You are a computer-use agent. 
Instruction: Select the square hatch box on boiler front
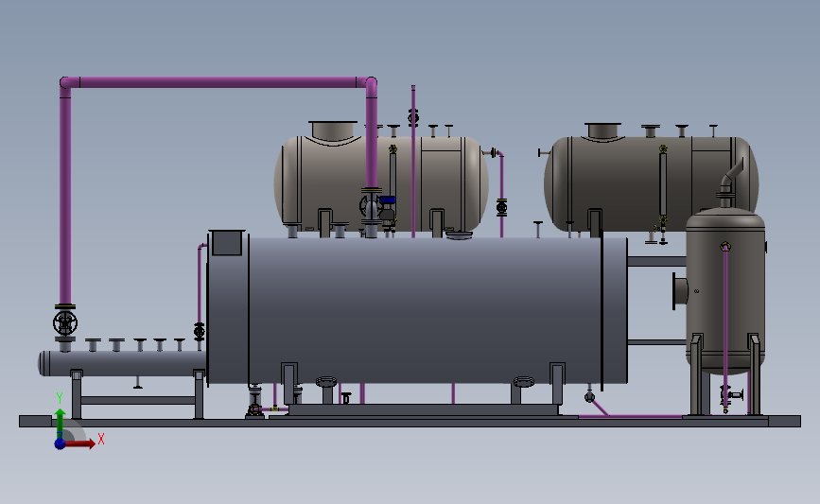pyautogui.click(x=226, y=243)
